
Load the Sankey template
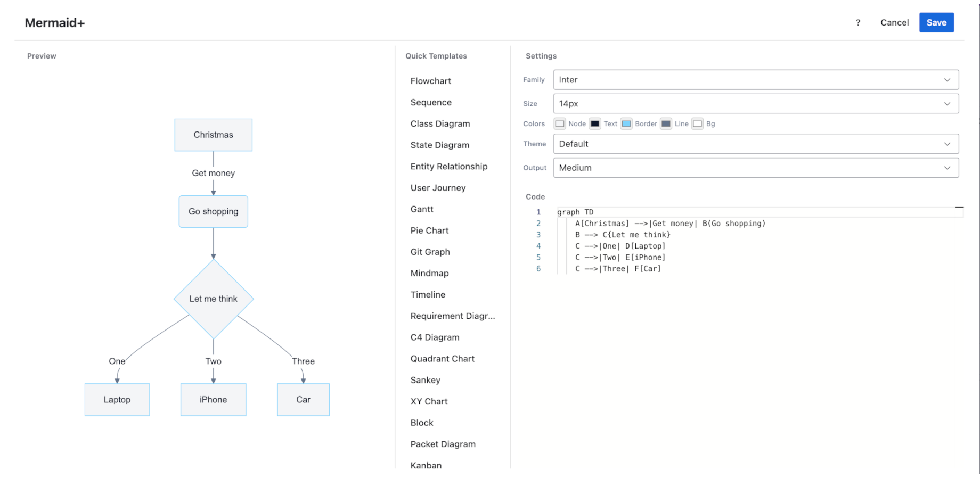pyautogui.click(x=426, y=380)
